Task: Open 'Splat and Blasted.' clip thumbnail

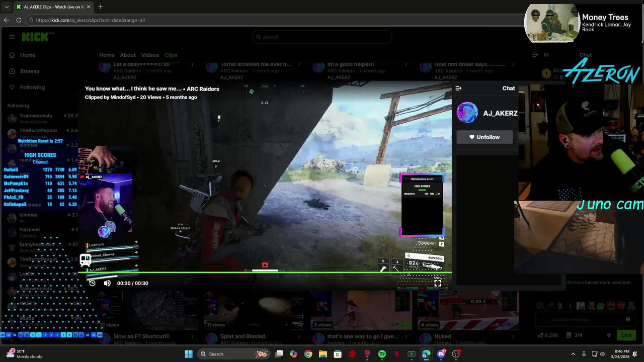Action: 254,310
